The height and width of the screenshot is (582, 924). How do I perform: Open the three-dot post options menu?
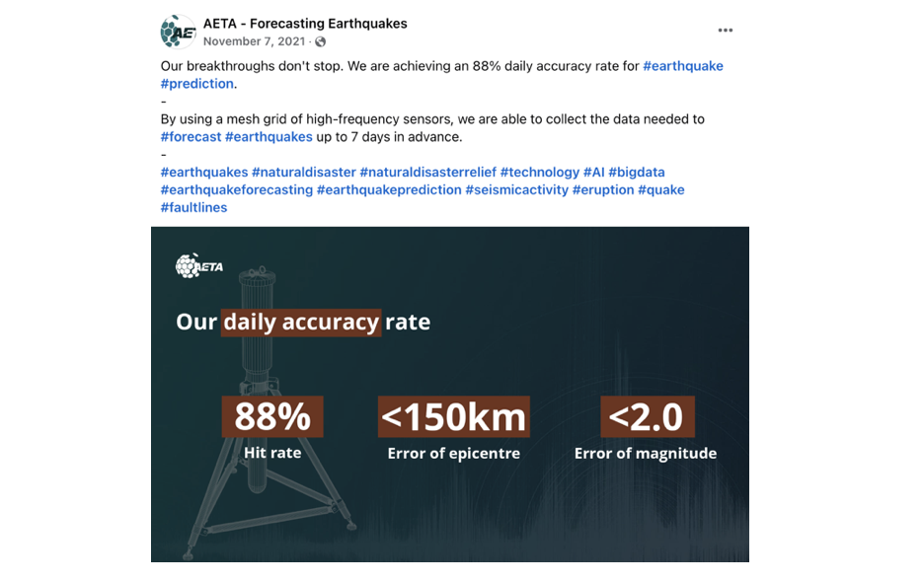(726, 31)
